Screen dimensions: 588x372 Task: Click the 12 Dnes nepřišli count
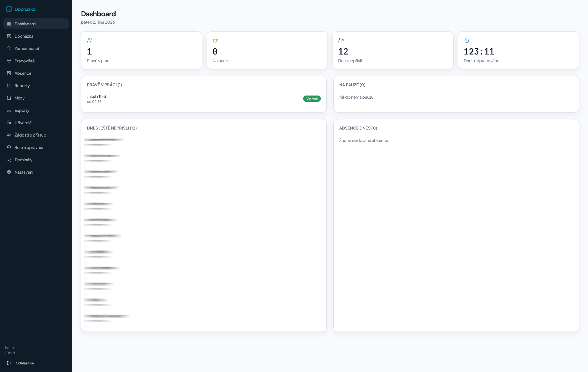pyautogui.click(x=343, y=51)
